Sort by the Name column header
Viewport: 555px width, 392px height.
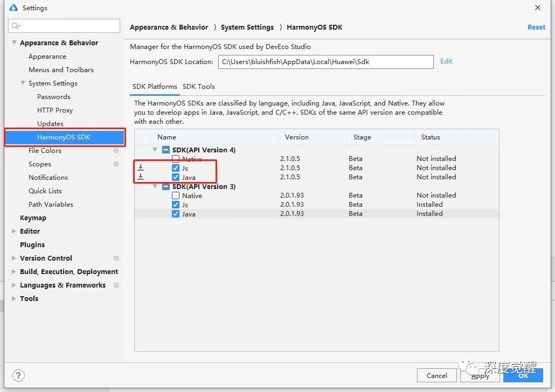pyautogui.click(x=214, y=137)
